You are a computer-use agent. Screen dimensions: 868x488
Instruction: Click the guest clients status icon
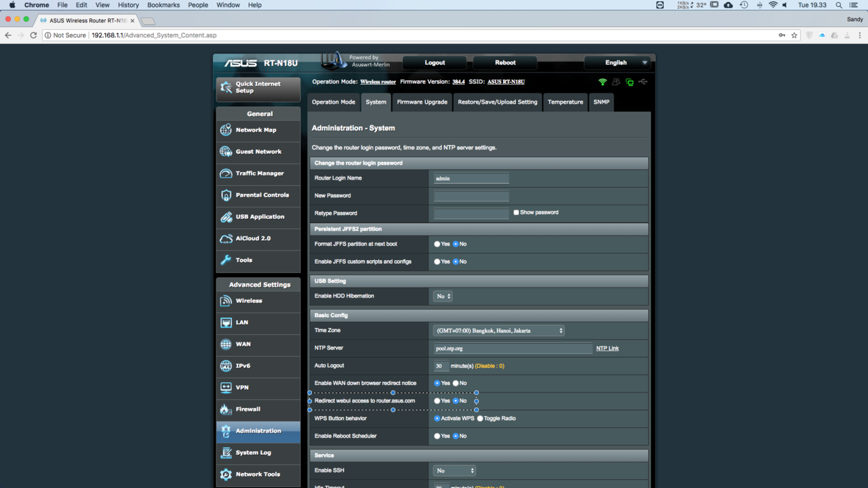(616, 82)
